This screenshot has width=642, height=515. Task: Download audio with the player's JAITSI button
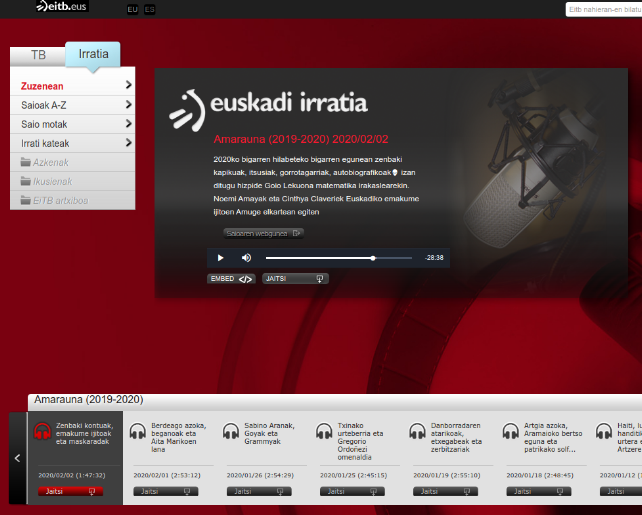click(295, 279)
